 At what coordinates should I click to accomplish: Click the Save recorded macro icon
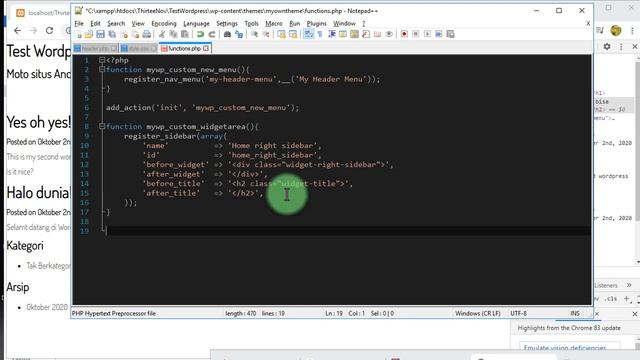coord(450,34)
